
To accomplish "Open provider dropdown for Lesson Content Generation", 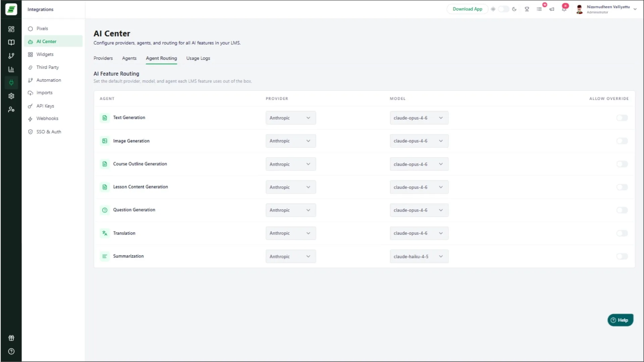I will pyautogui.click(x=291, y=187).
